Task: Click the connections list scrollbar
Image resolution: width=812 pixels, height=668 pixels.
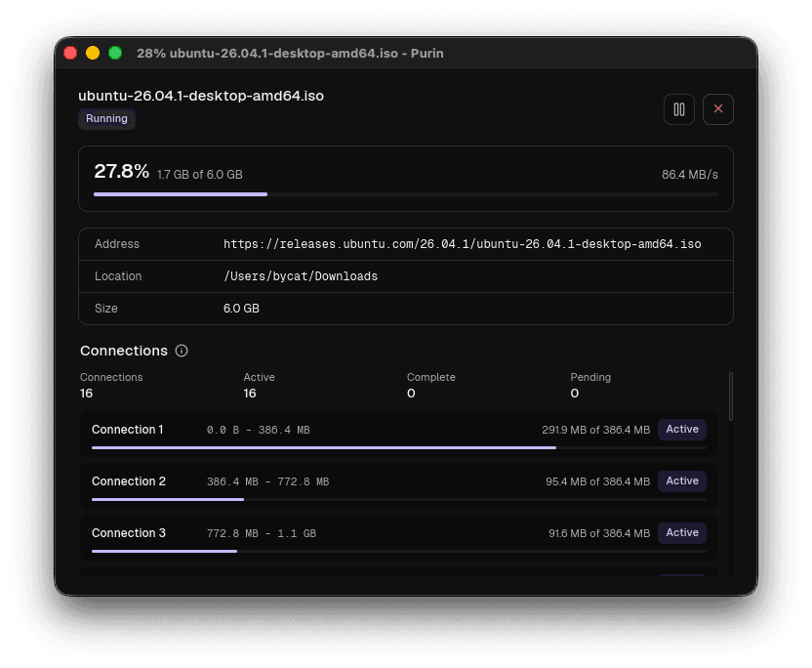Action: 731,397
